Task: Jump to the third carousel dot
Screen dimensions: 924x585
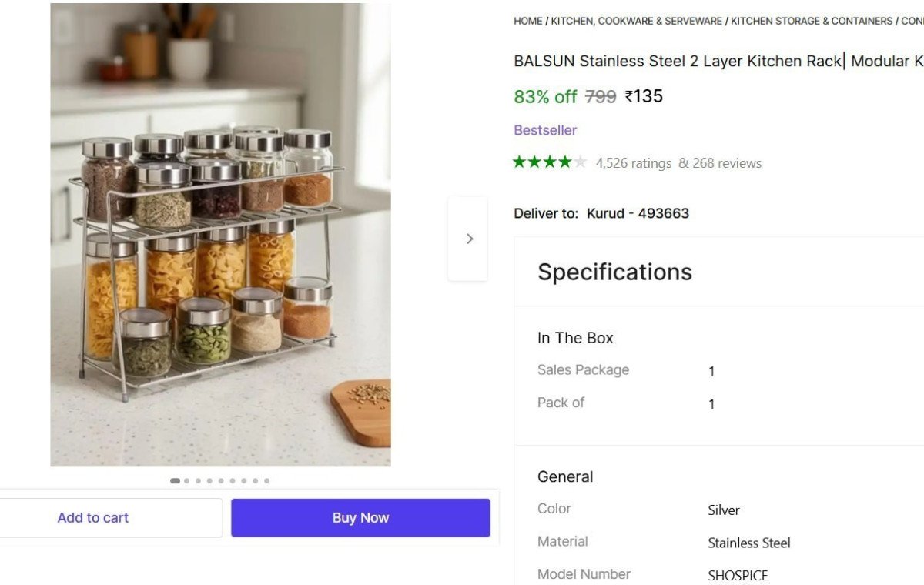Action: click(x=198, y=480)
